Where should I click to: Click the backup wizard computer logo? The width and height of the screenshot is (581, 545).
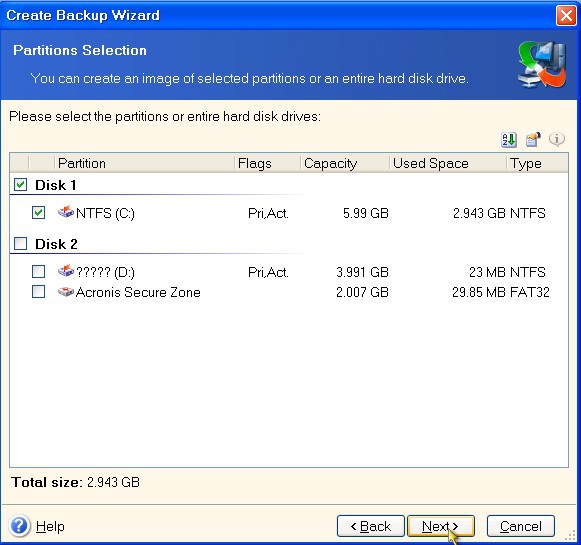tap(542, 65)
